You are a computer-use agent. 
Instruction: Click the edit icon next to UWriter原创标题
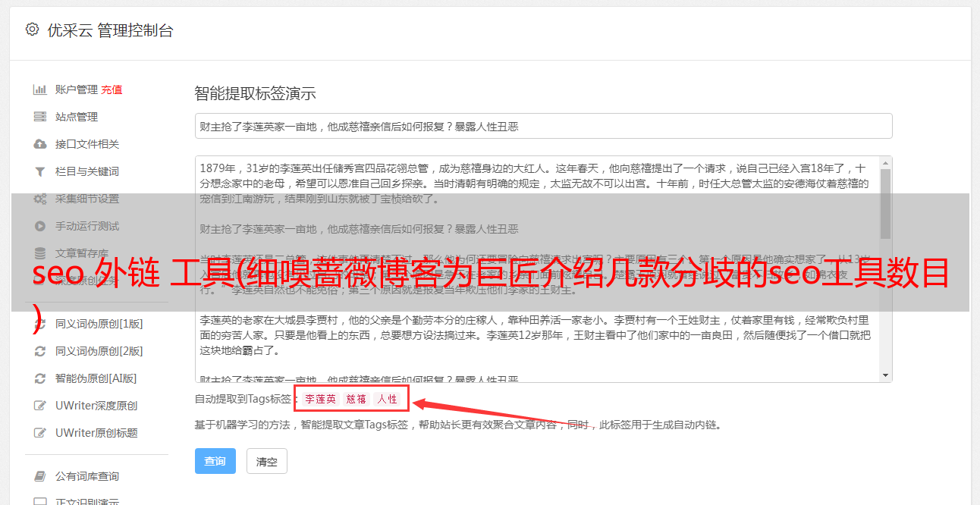40,433
